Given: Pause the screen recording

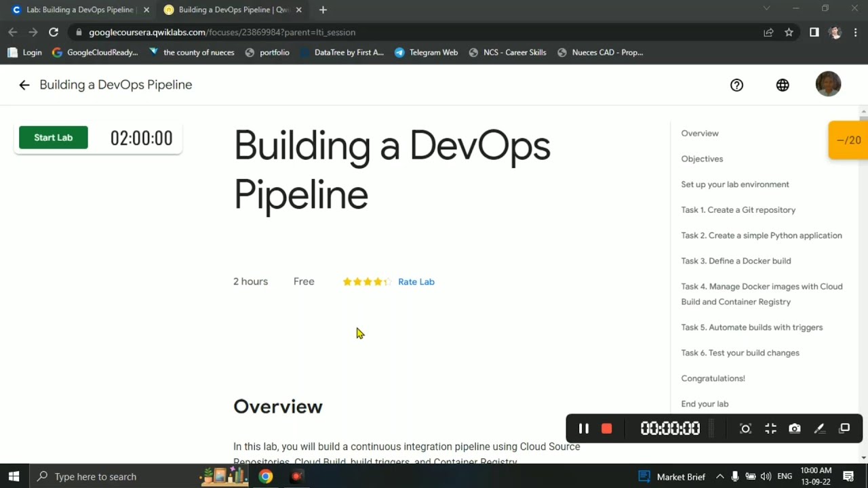Looking at the screenshot, I should click(583, 428).
